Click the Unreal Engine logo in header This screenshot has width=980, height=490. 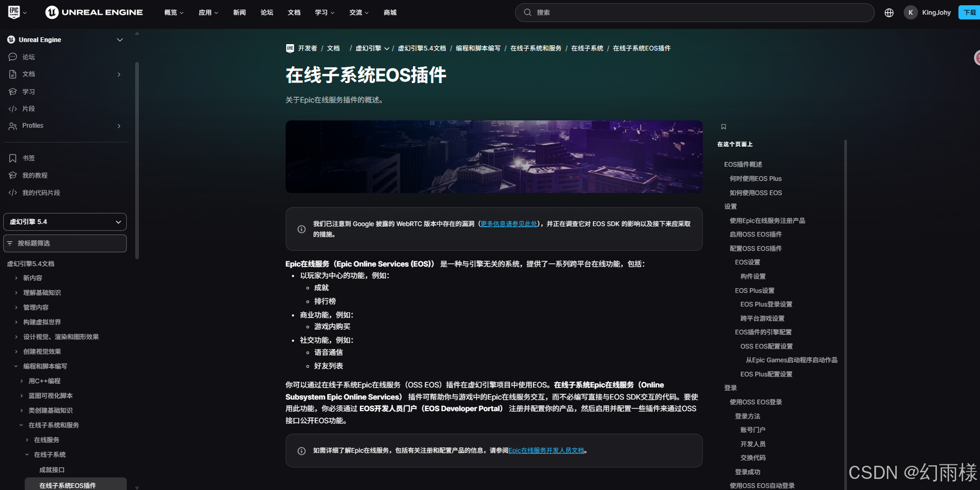pyautogui.click(x=94, y=12)
